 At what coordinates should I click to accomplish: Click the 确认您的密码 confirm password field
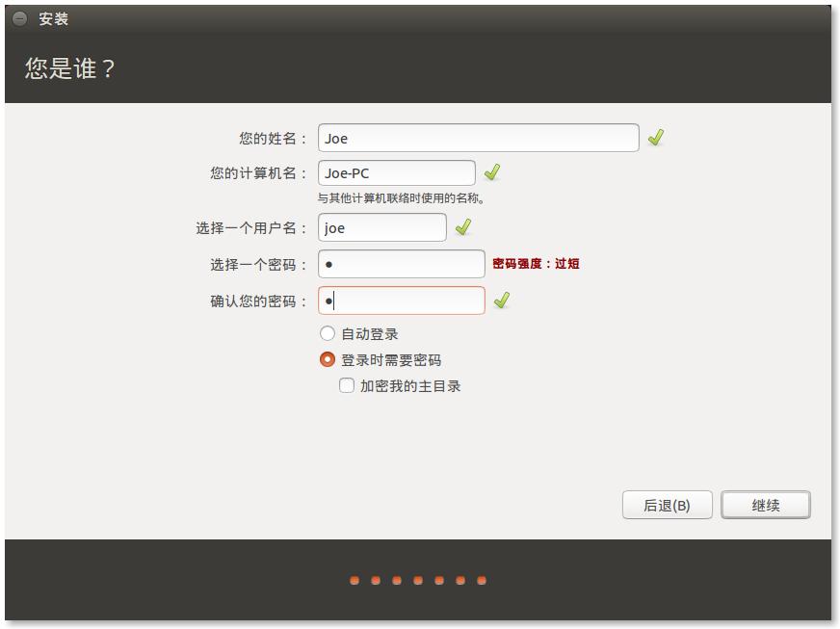(401, 301)
